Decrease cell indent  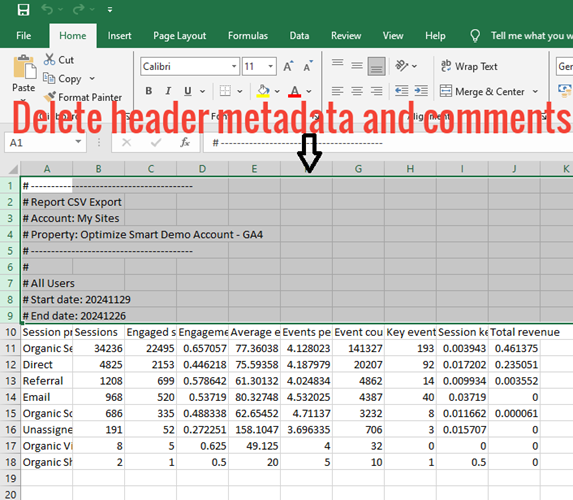click(x=402, y=91)
